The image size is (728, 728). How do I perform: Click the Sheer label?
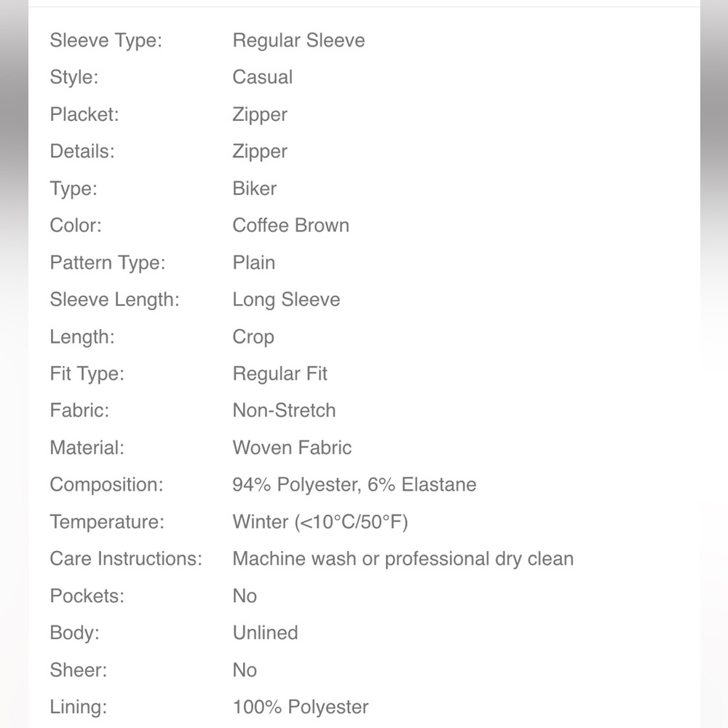point(78,670)
